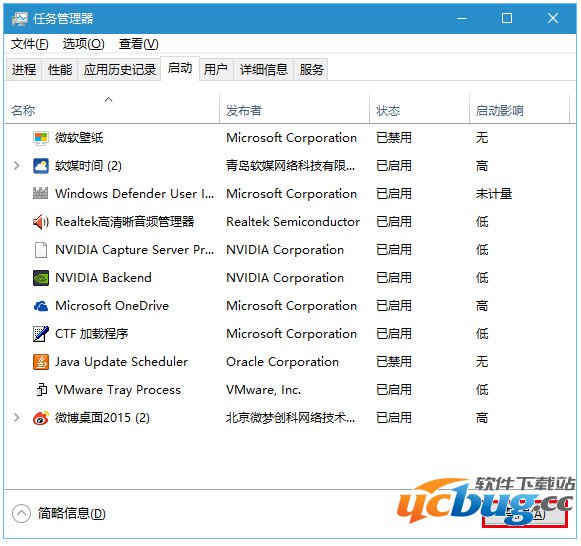Select the Realtek高清晰音频管理器 row
Viewport: 581px width, 546px height.
(x=124, y=222)
